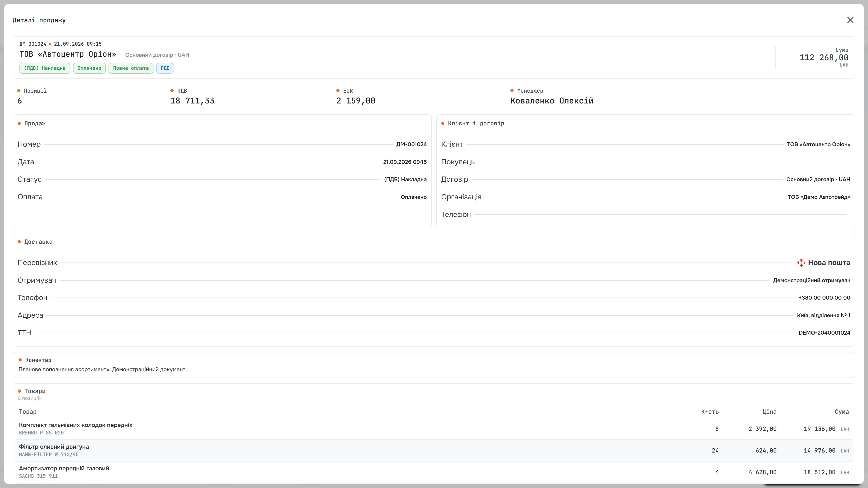Click the Товар column header
Viewport: 868px width, 488px height.
pyautogui.click(x=28, y=412)
